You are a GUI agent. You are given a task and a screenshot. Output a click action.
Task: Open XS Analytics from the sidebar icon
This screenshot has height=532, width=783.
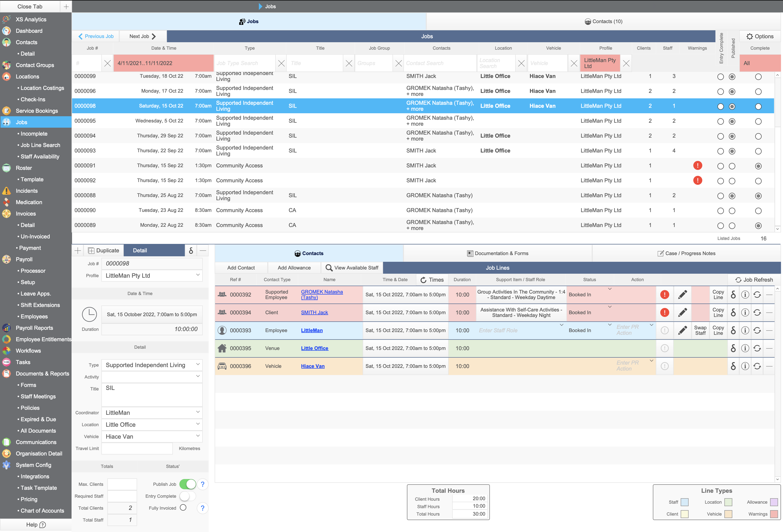(x=6, y=19)
